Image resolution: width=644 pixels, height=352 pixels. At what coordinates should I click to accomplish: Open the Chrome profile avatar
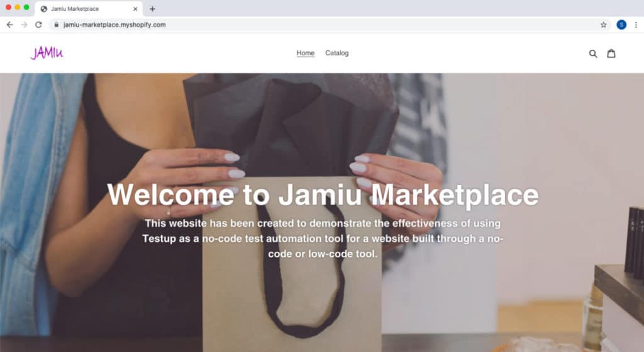(x=621, y=25)
